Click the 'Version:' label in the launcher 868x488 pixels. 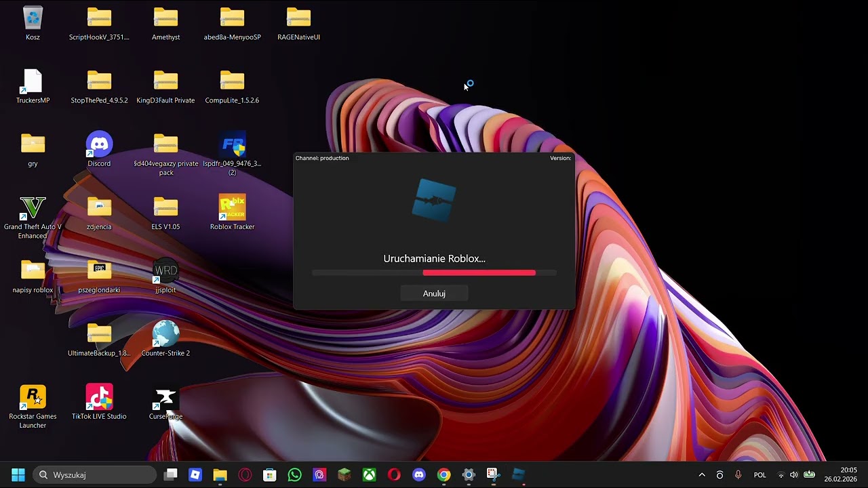561,158
